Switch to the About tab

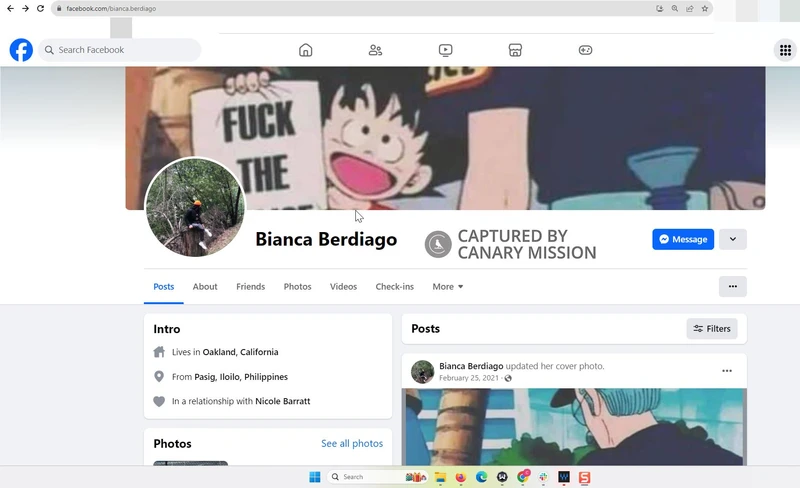205,287
